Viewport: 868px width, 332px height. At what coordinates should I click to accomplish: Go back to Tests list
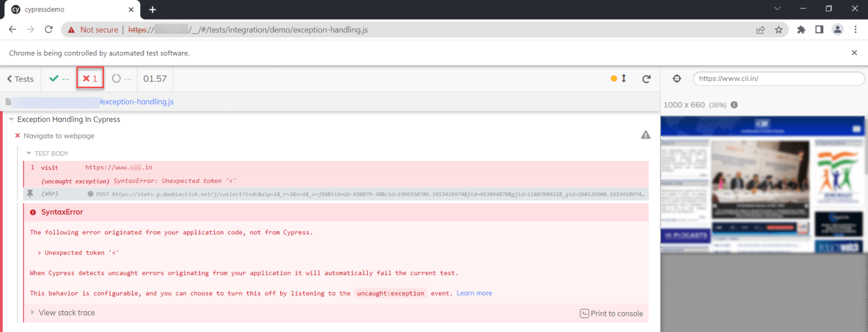[20, 78]
